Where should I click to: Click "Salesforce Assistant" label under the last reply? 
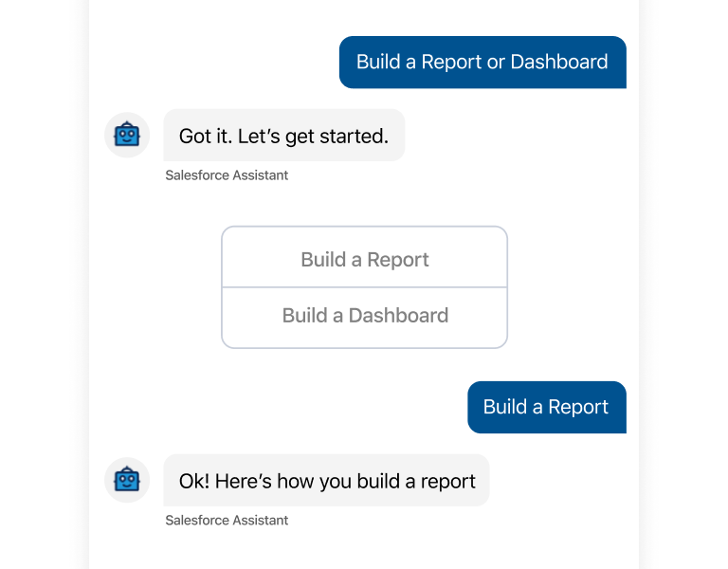coord(227,521)
